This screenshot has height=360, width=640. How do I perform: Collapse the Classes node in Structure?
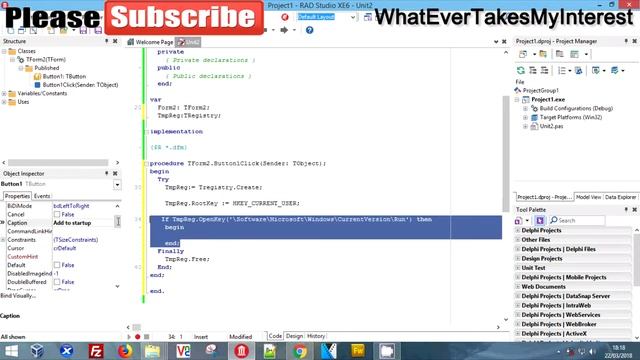pos(4,51)
